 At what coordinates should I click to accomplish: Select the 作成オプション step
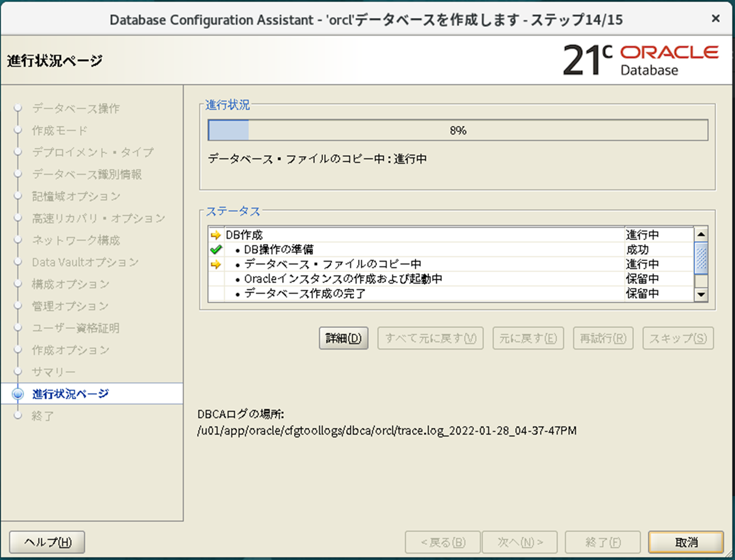click(70, 350)
